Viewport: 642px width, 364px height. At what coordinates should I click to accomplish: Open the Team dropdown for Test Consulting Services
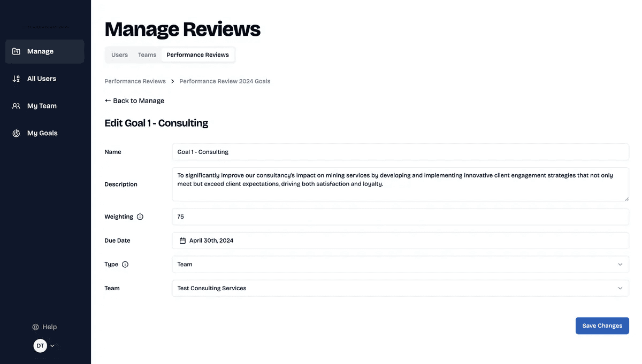pos(400,288)
